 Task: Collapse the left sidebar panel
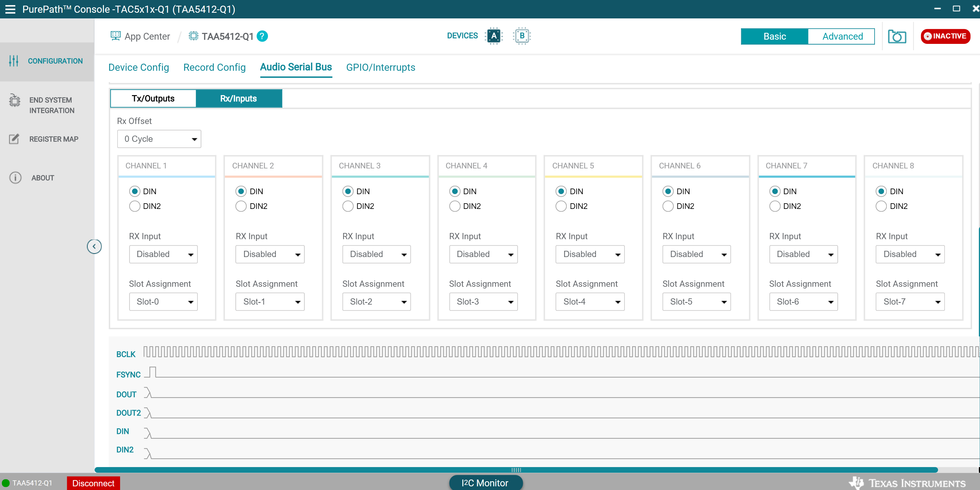click(94, 246)
